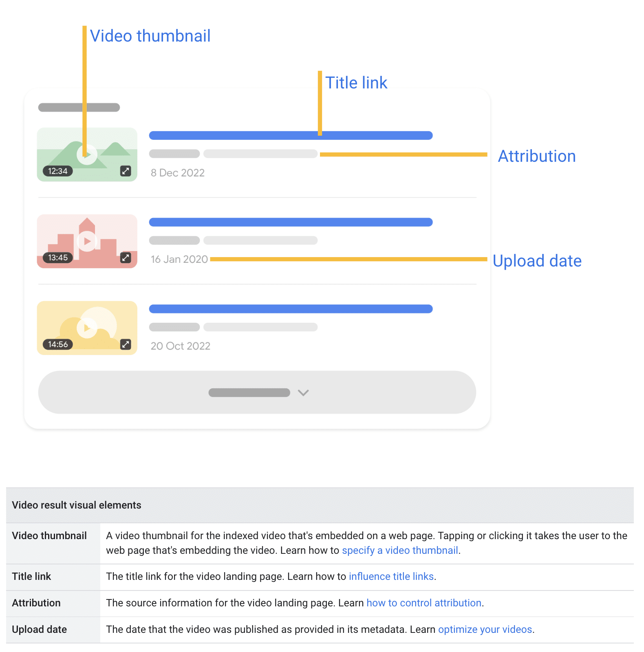Click the gray show-more pill button
644x652 pixels.
point(257,392)
